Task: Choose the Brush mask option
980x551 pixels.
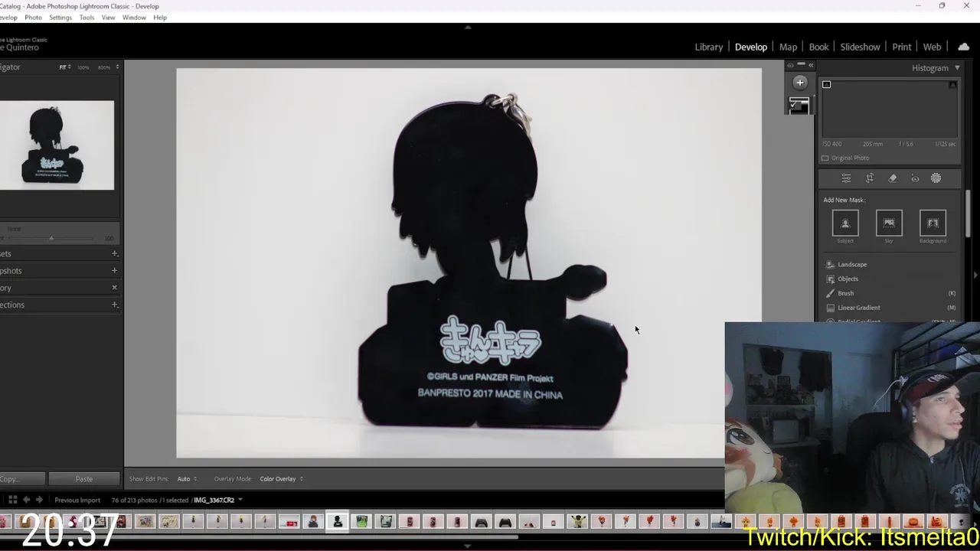Action: pos(845,293)
